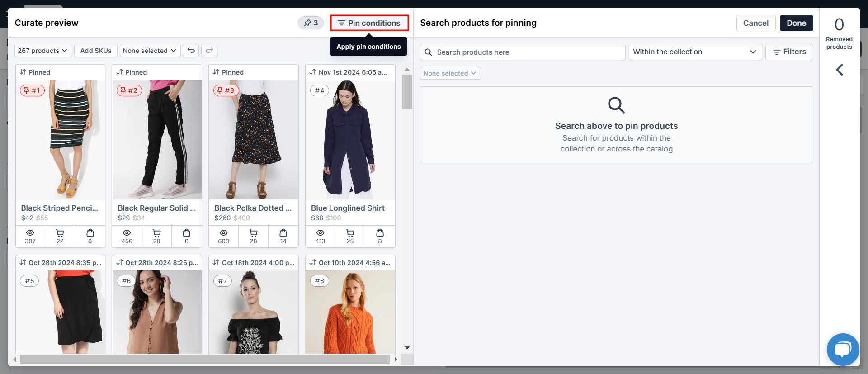This screenshot has height=374, width=868.
Task: Select Black Striped Pencil skirt thumbnail
Action: (x=61, y=140)
